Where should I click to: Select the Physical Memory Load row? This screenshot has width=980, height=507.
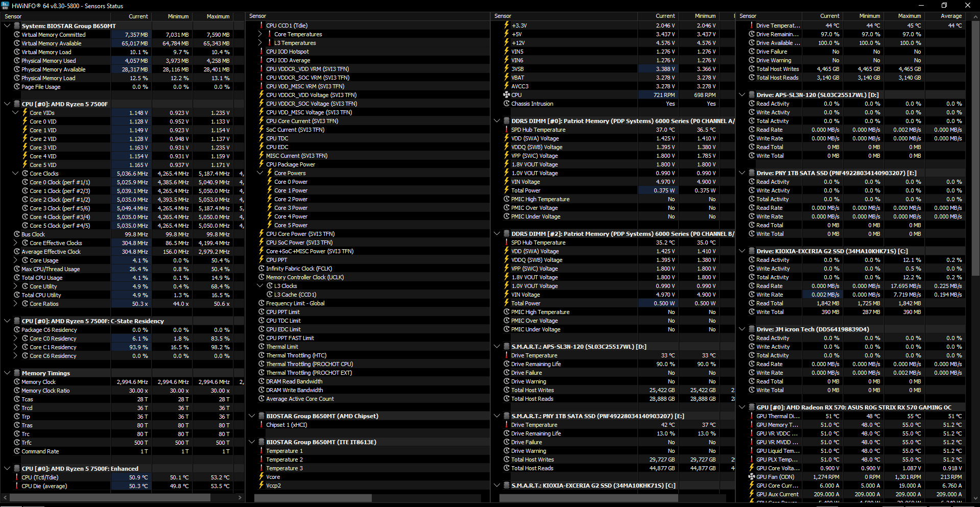(x=123, y=78)
